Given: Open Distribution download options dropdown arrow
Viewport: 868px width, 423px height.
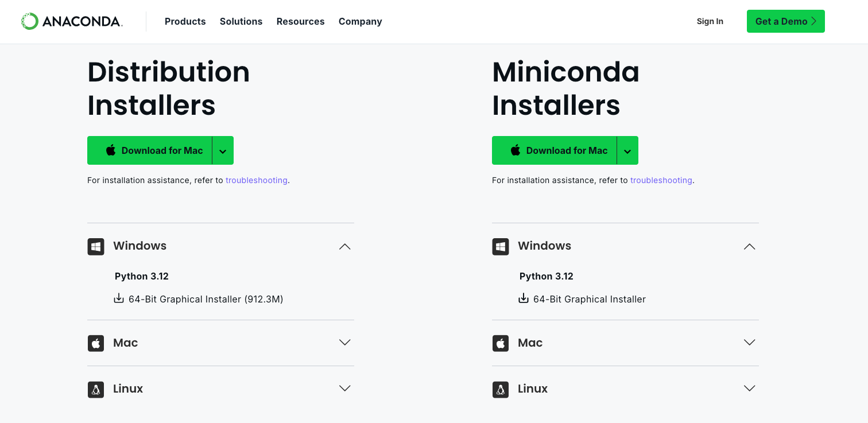Looking at the screenshot, I should click(223, 150).
